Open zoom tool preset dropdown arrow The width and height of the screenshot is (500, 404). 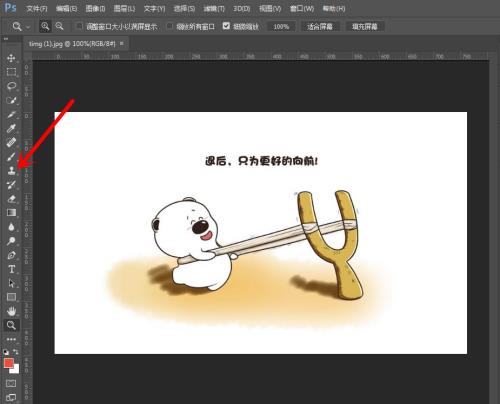point(28,26)
